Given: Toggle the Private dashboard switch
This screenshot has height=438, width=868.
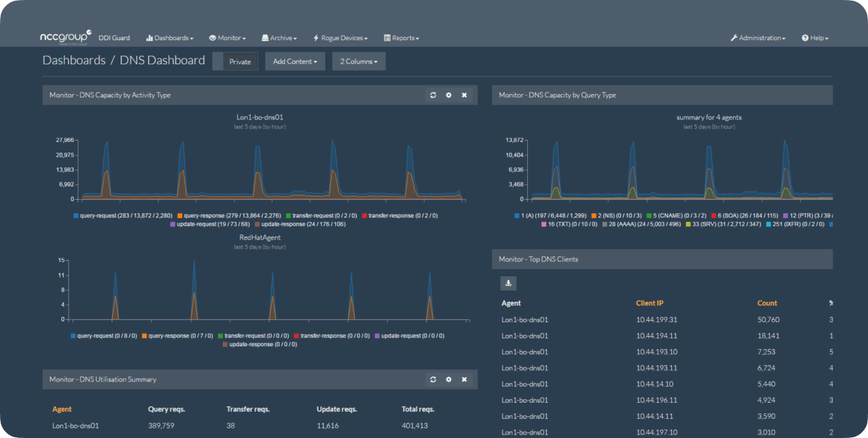Looking at the screenshot, I should (x=235, y=61).
